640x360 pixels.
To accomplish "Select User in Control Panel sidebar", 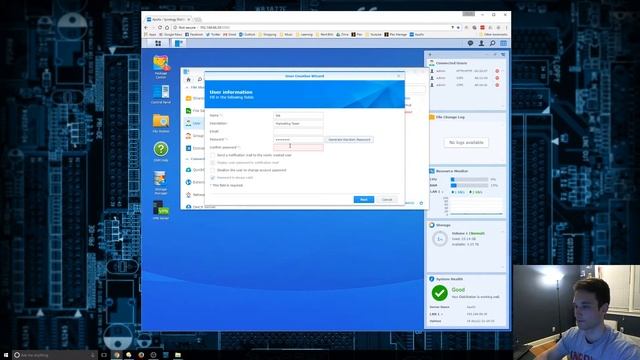I will (x=193, y=123).
